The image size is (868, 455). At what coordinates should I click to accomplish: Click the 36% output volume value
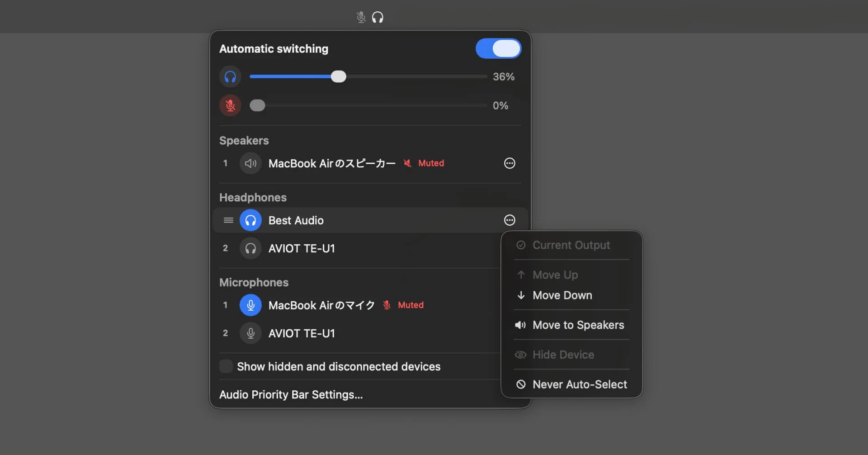pyautogui.click(x=504, y=77)
